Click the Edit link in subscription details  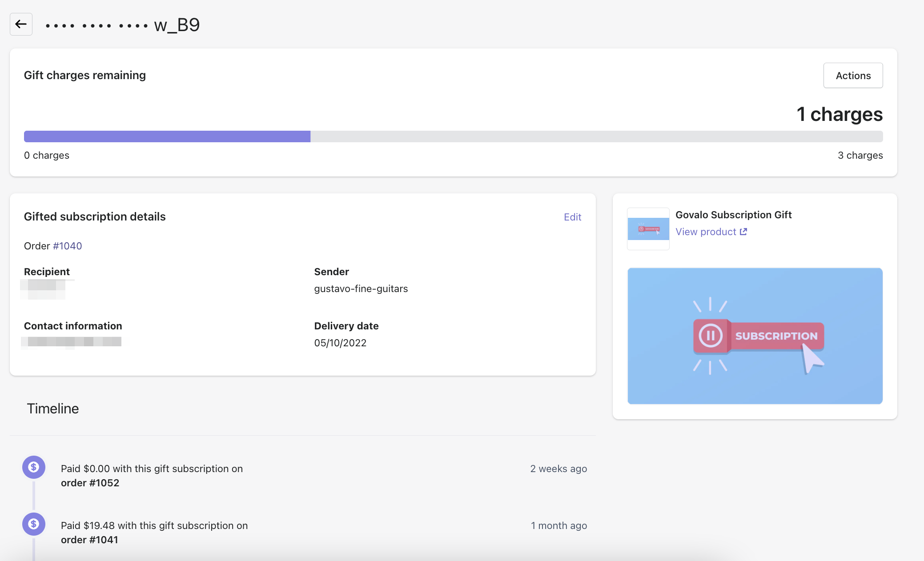pyautogui.click(x=572, y=217)
